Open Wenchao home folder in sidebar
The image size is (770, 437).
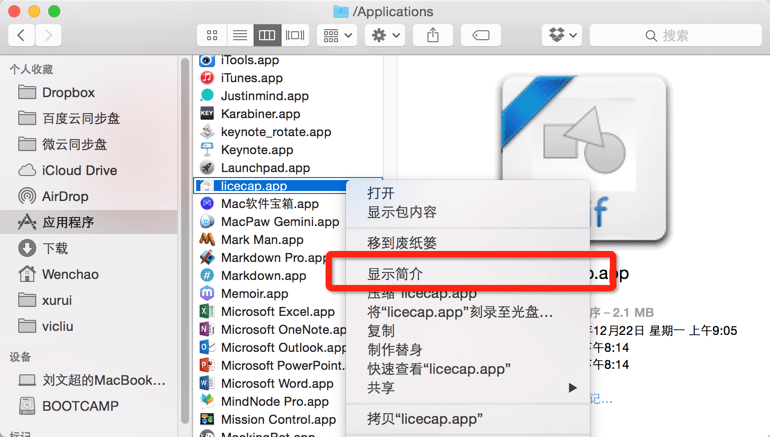88,274
